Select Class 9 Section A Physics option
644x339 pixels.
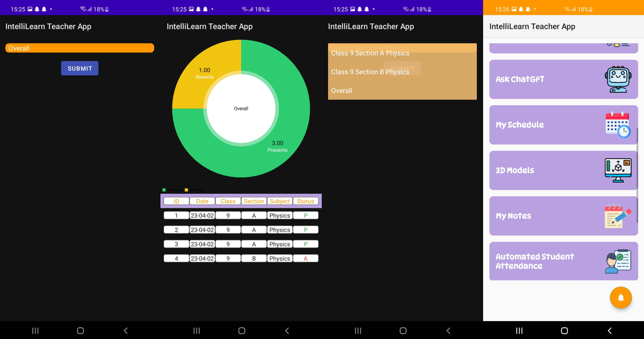[370, 53]
